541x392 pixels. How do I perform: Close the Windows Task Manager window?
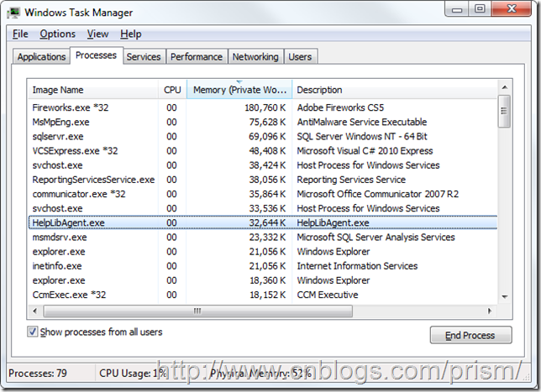tap(512, 9)
